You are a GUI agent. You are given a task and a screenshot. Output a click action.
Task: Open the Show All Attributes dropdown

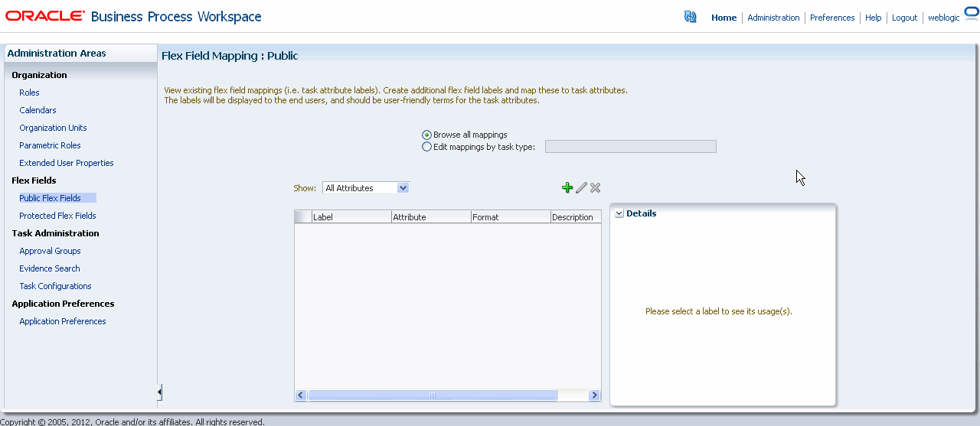click(366, 187)
